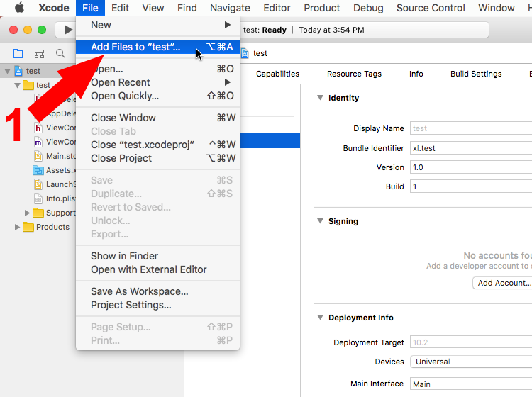Show the Symbol navigator
532x397 pixels.
click(39, 53)
